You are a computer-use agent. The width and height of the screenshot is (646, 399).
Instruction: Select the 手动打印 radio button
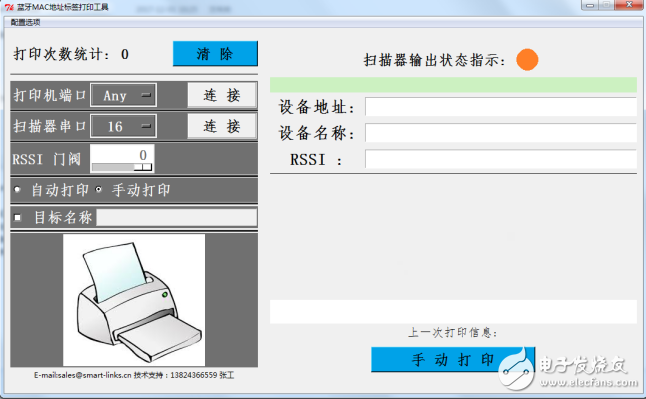pyautogui.click(x=98, y=190)
